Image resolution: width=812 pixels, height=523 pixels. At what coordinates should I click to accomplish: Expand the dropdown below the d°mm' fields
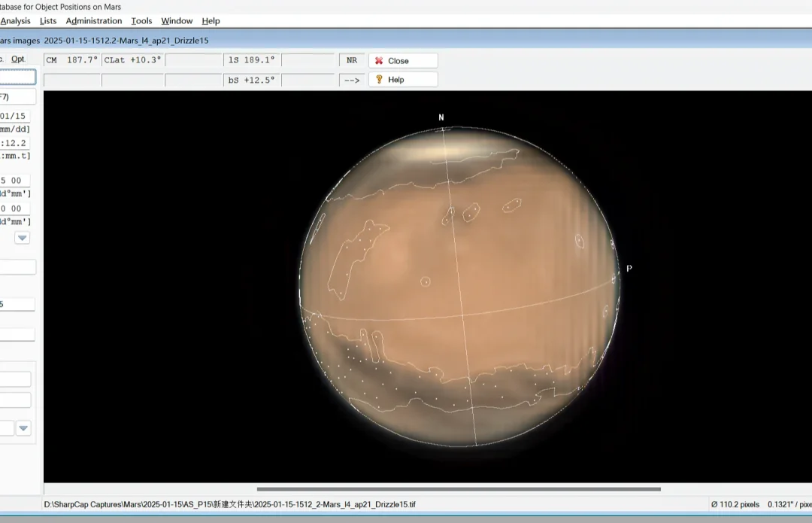pyautogui.click(x=23, y=238)
